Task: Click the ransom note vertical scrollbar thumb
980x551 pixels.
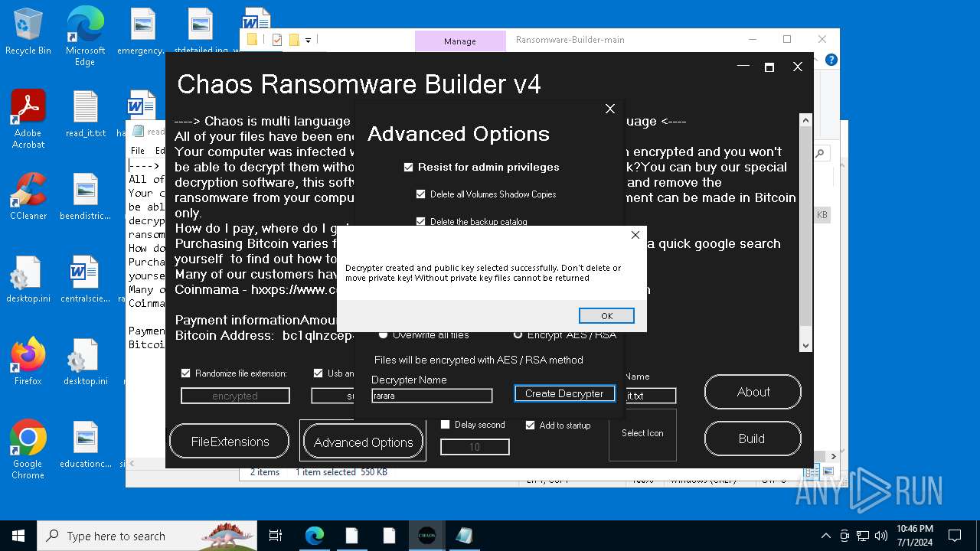Action: click(805, 226)
